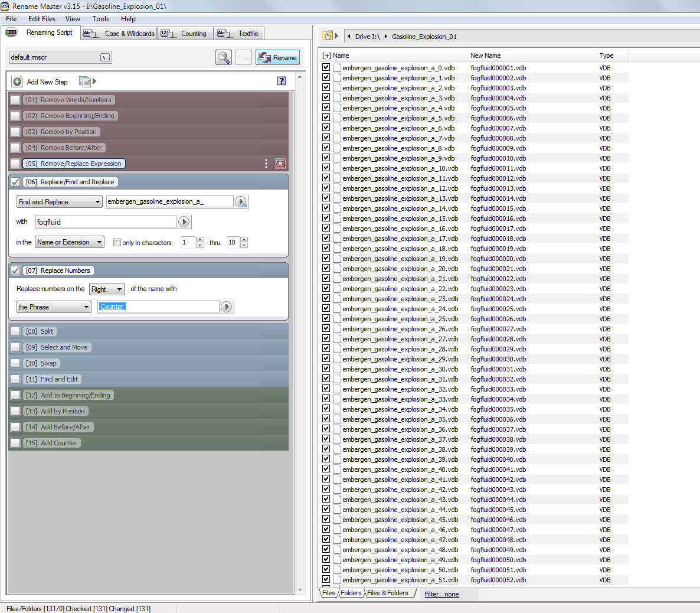The height and width of the screenshot is (613, 700).
Task: Disable step 06 Replace/Find and Replace checkbox
Action: click(15, 182)
